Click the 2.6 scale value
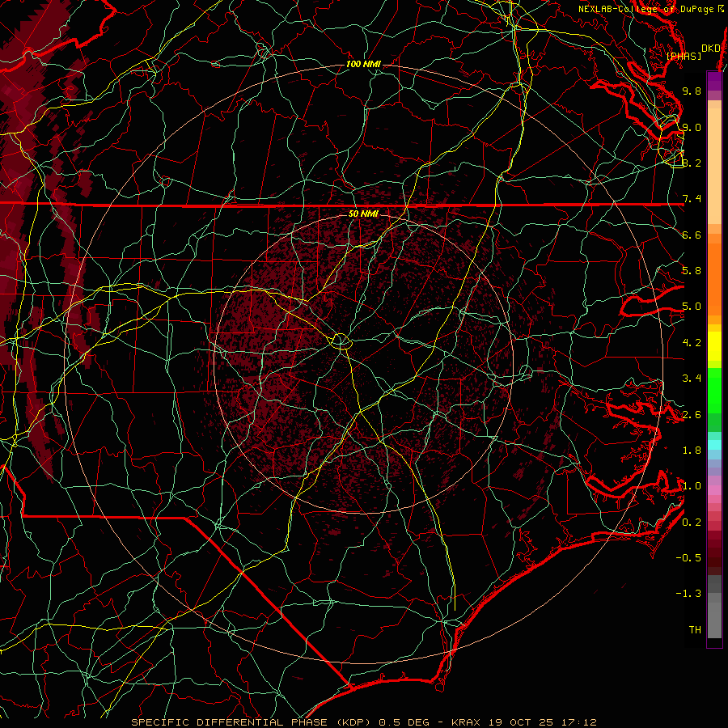Viewport: 728px width, 728px height. [692, 415]
